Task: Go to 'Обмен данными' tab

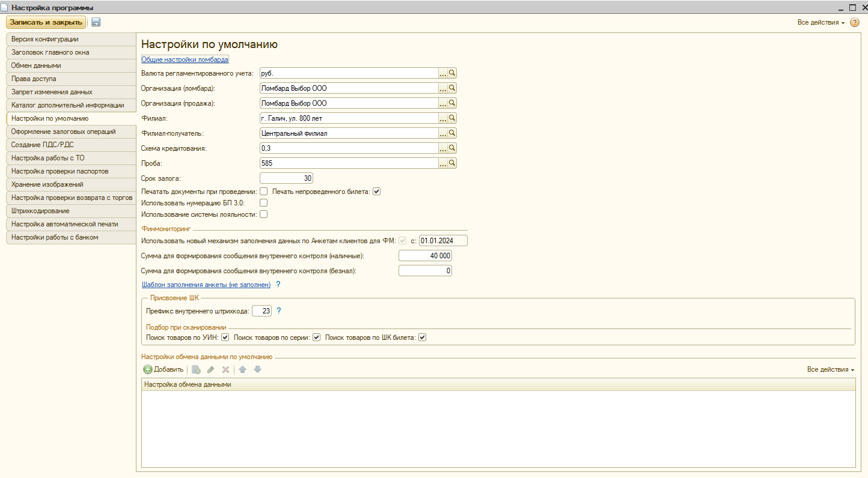Action: (70, 65)
